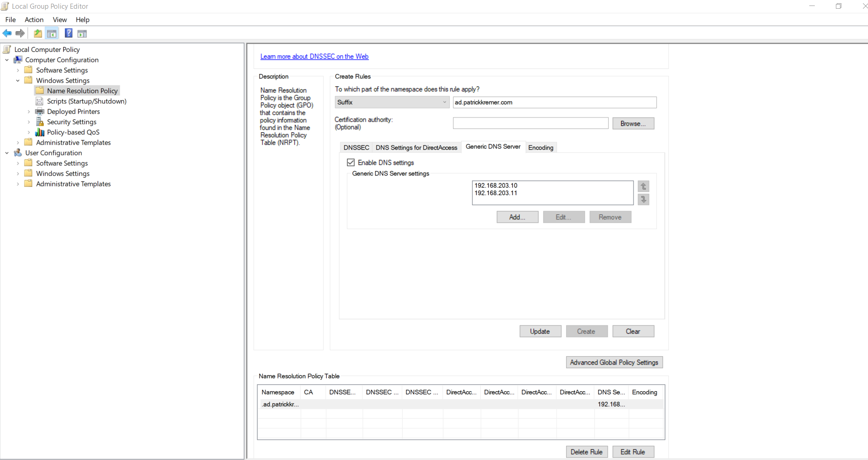Click the Up one level folder icon

[38, 33]
